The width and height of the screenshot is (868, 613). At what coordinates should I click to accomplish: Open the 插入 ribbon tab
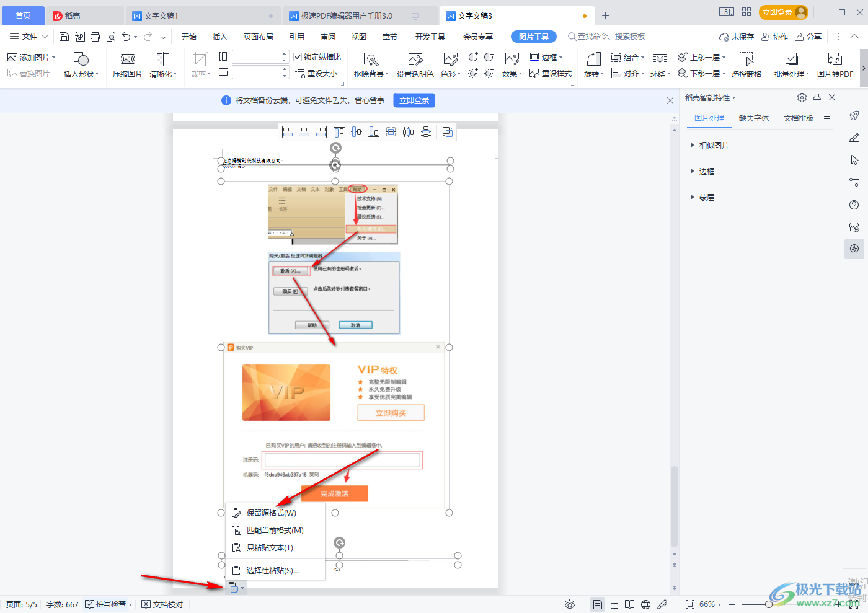click(220, 37)
